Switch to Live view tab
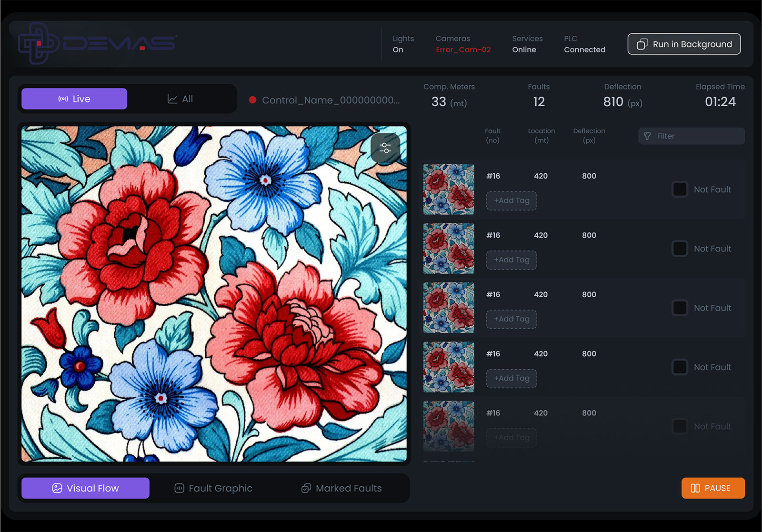This screenshot has width=762, height=532. point(74,99)
